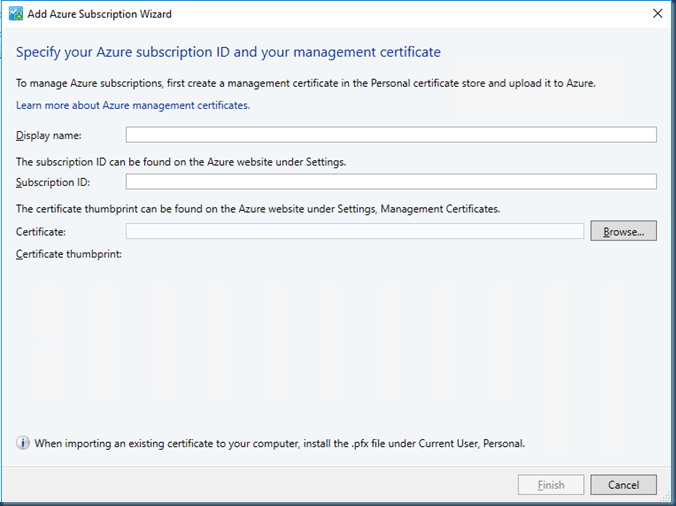The image size is (676, 506).
Task: Click the Display name label
Action: [x=49, y=135]
